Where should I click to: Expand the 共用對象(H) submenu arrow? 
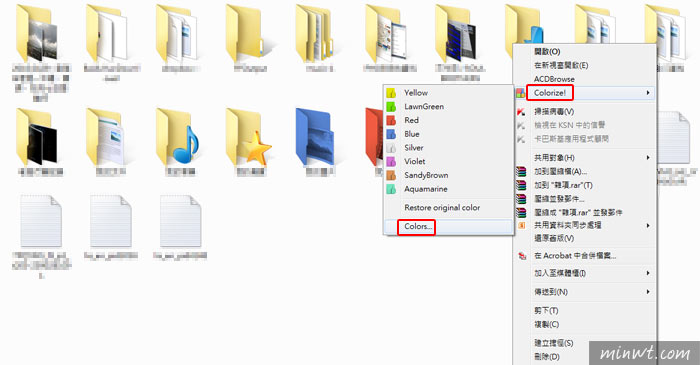click(x=648, y=158)
